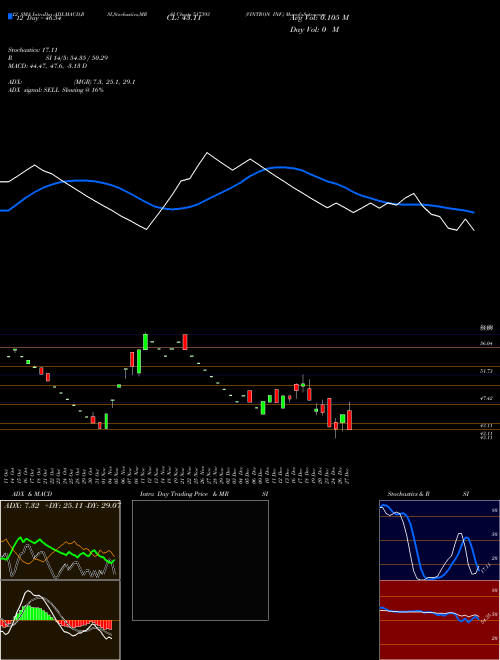Viewport: 500px width, 660px height.
Task: Click the 56.04 price axis label
Action: pos(486,344)
